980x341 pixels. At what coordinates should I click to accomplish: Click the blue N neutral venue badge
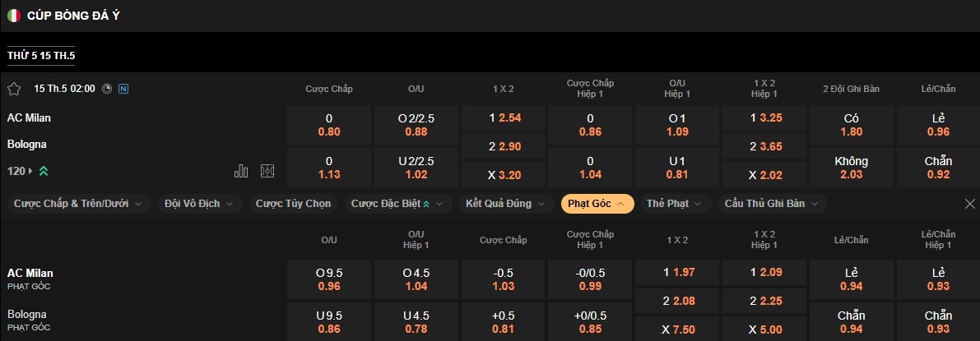coord(123,89)
